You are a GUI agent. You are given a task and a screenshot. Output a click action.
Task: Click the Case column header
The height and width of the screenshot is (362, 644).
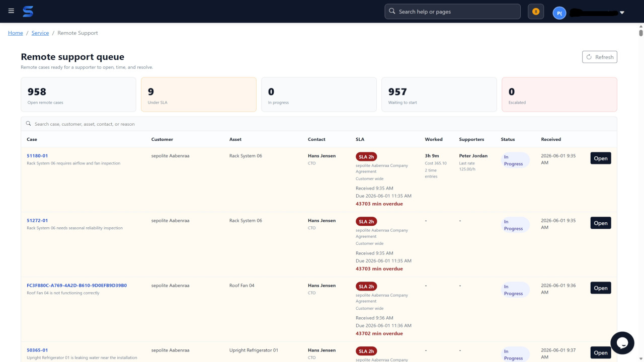32,139
